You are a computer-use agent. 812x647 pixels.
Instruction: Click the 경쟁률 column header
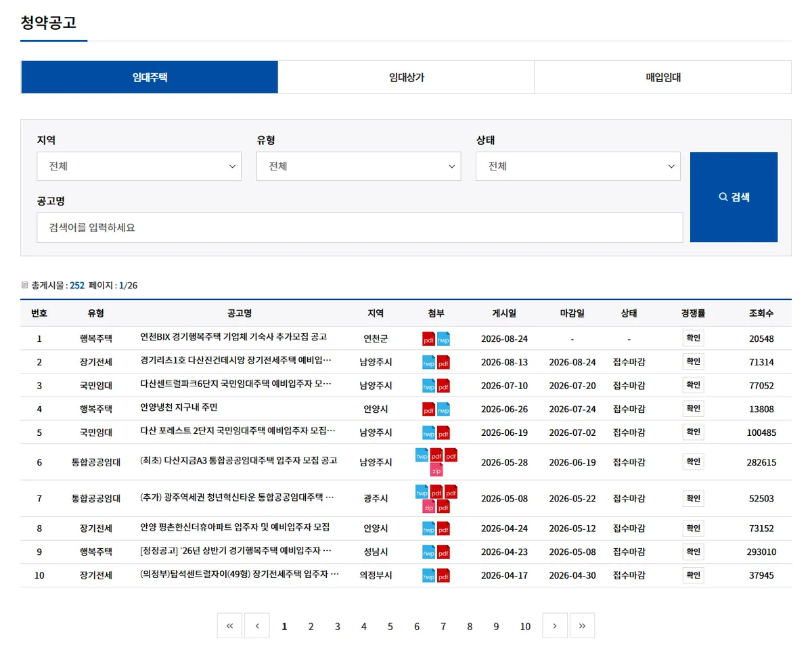click(x=693, y=314)
